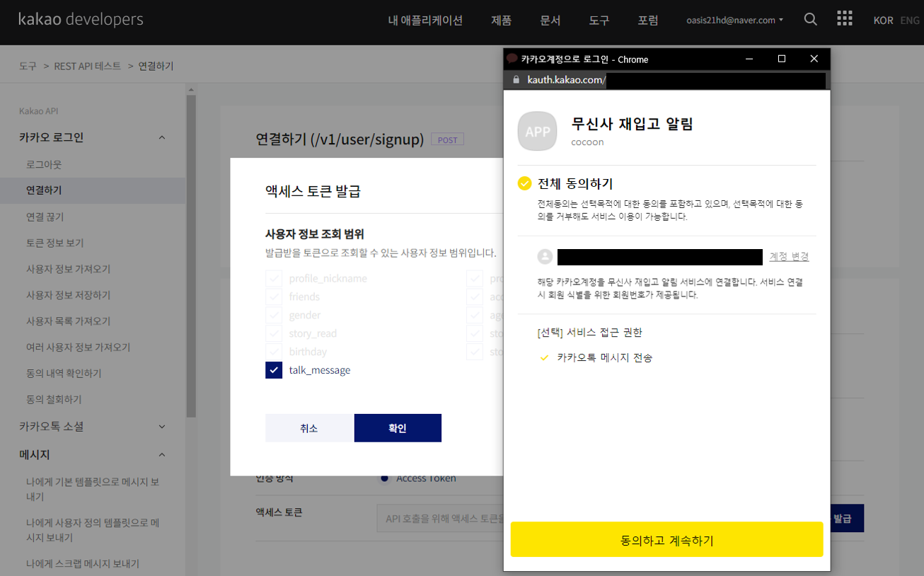924x576 pixels.
Task: Toggle 카카오톡 메시지 전송 consent check
Action: point(544,358)
